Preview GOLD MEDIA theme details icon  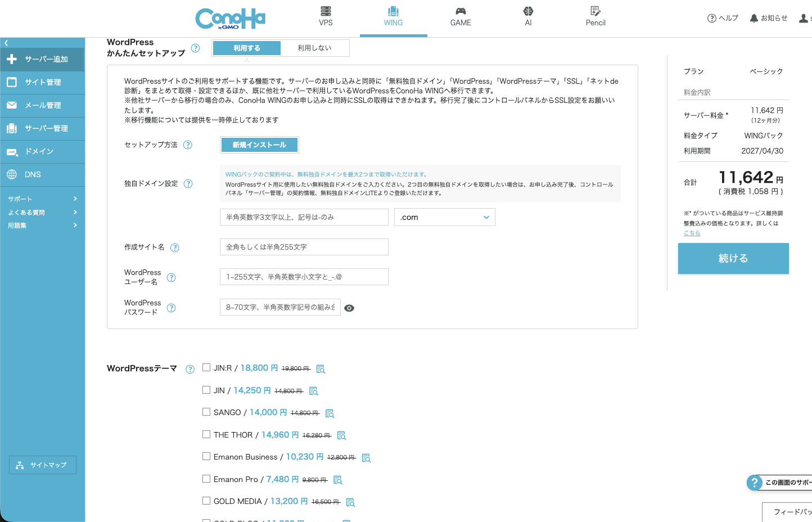[350, 502]
